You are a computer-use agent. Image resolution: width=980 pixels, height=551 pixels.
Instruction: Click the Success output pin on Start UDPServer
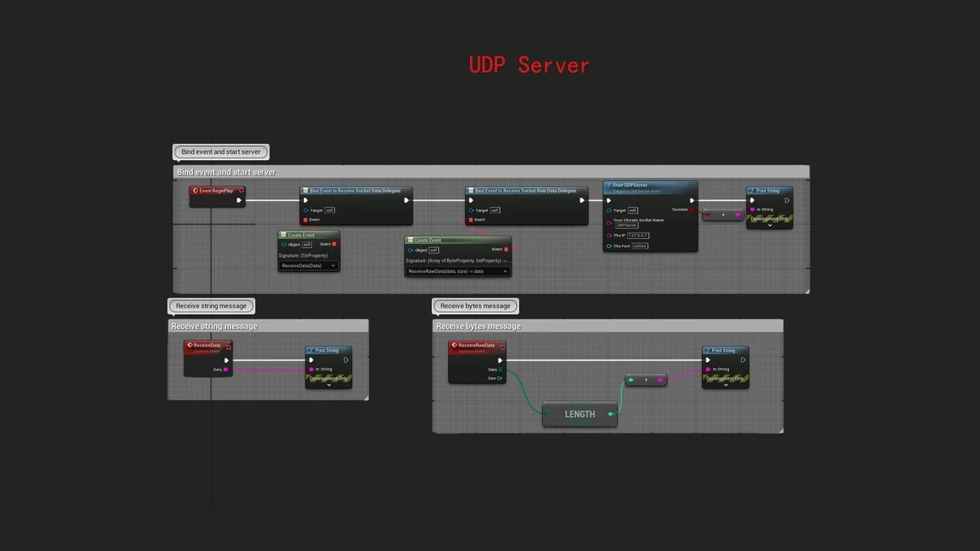[691, 210]
